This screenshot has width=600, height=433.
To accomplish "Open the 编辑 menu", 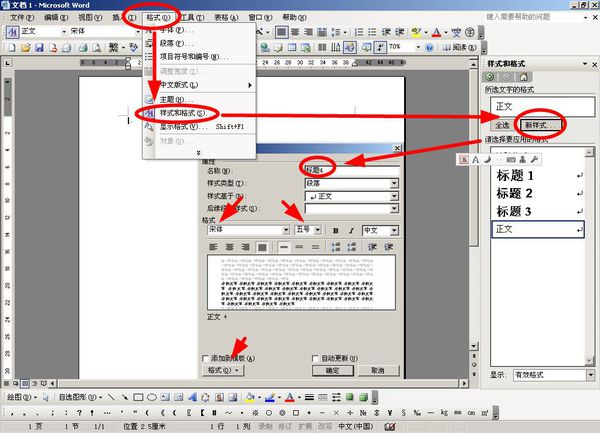I will pos(56,17).
